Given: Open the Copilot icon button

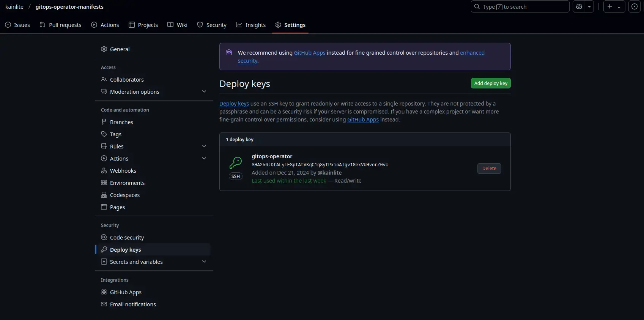Looking at the screenshot, I should [x=579, y=7].
